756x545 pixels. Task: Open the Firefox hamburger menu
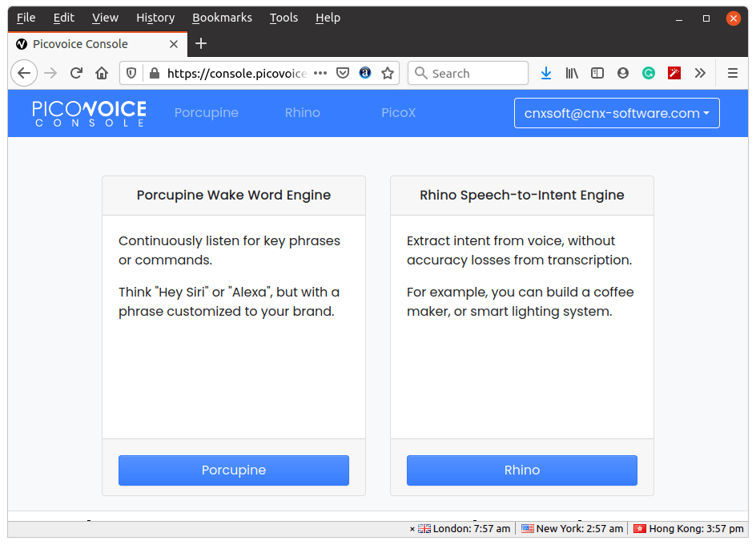pos(732,74)
